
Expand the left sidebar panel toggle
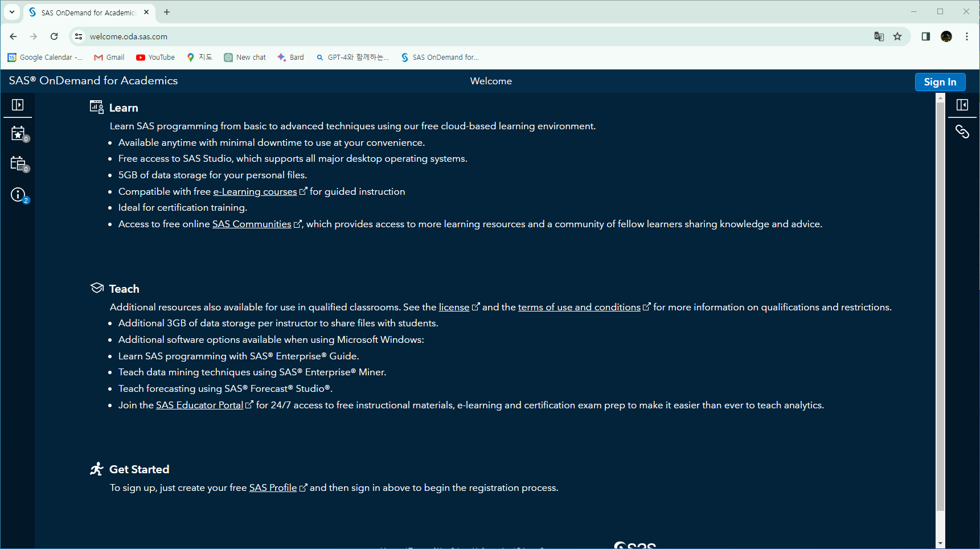coord(18,105)
